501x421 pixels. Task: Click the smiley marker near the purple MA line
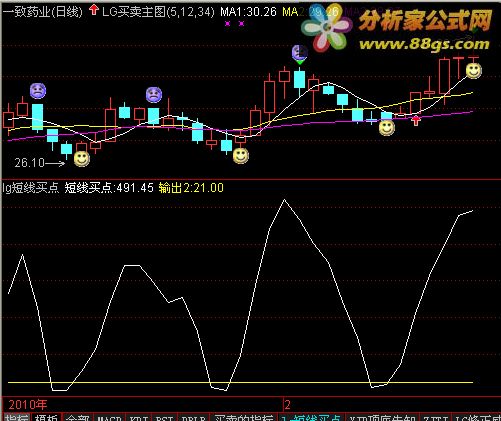[387, 128]
